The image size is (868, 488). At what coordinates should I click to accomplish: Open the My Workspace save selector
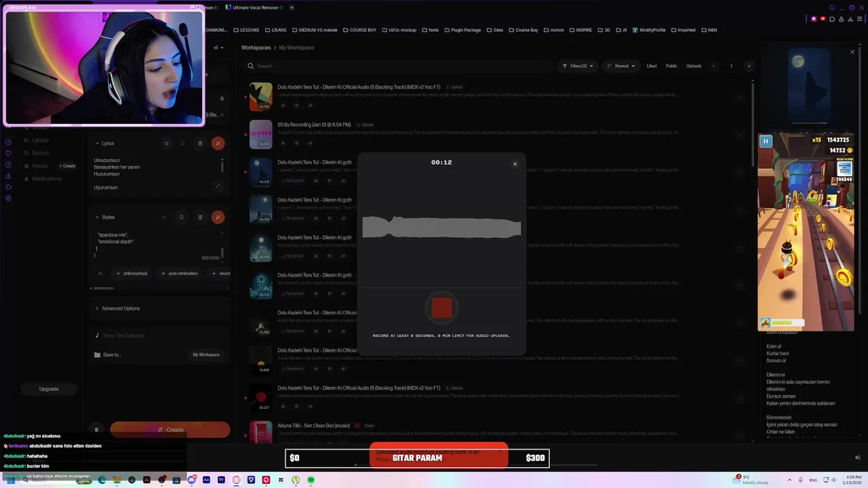[206, 355]
